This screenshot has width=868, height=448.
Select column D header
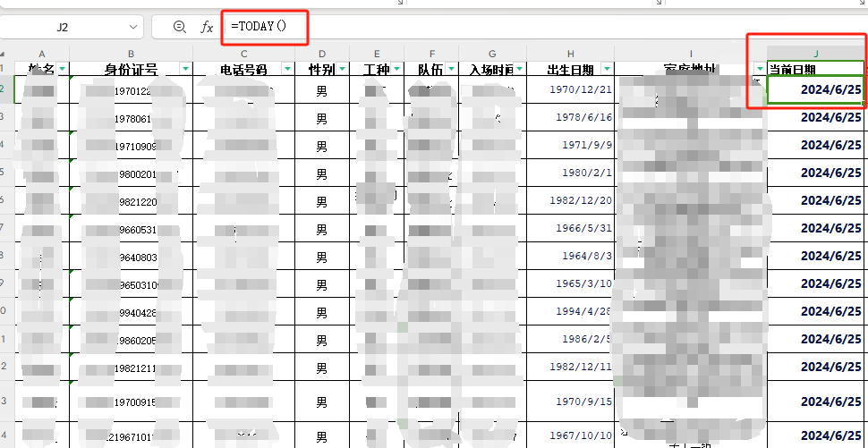322,54
